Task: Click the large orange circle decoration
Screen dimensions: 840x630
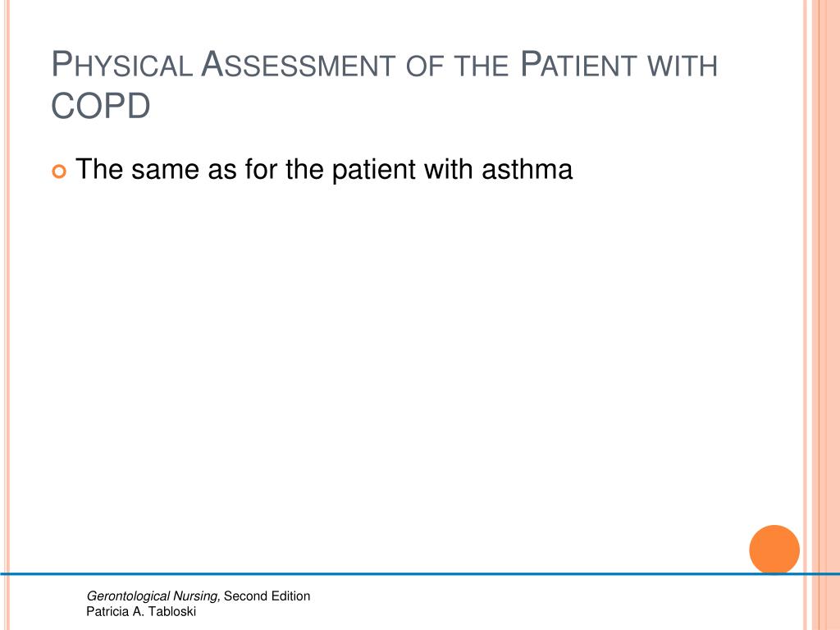Action: pyautogui.click(x=774, y=550)
